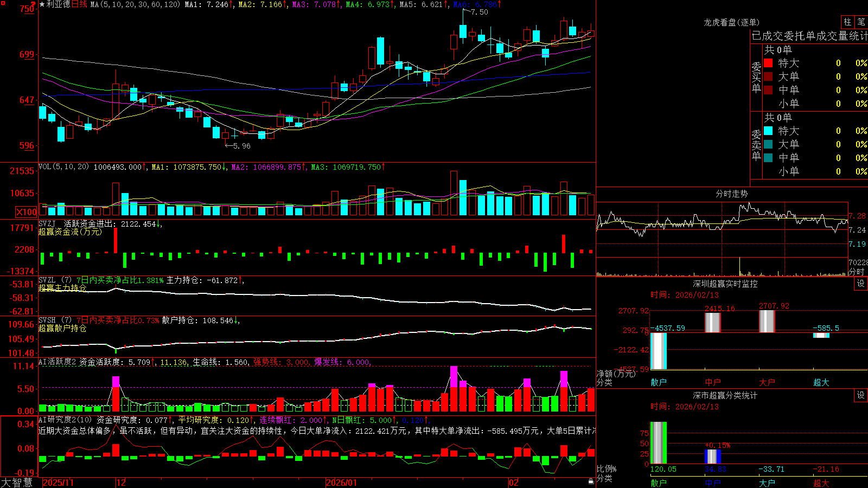Click the AI活跃度2 indicator label
Screen dimensions: 868x488
[x=58, y=362]
